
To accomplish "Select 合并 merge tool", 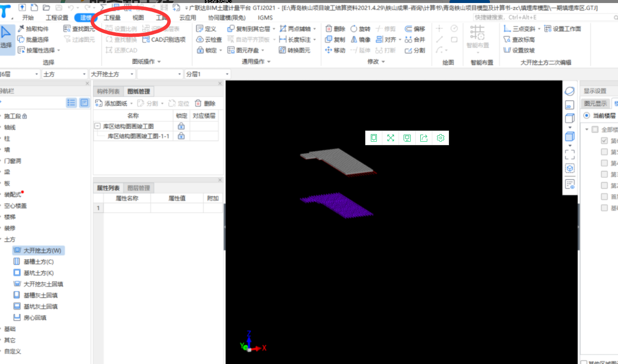I will [x=415, y=39].
